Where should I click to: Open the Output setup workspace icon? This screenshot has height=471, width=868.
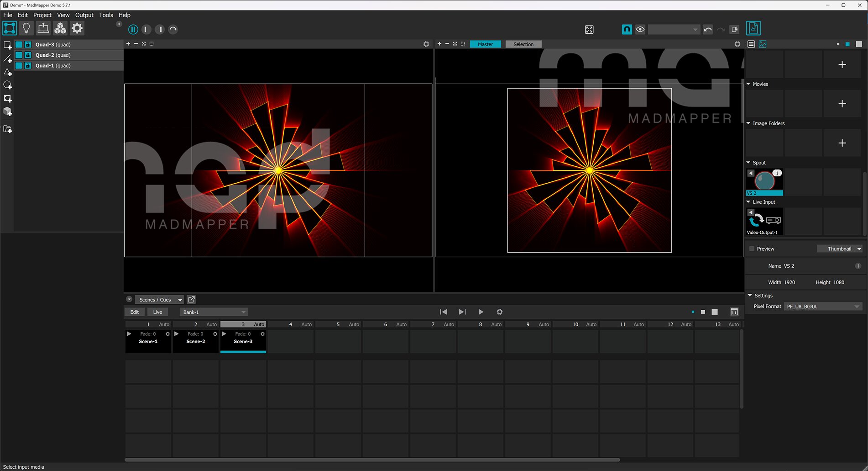coord(43,28)
